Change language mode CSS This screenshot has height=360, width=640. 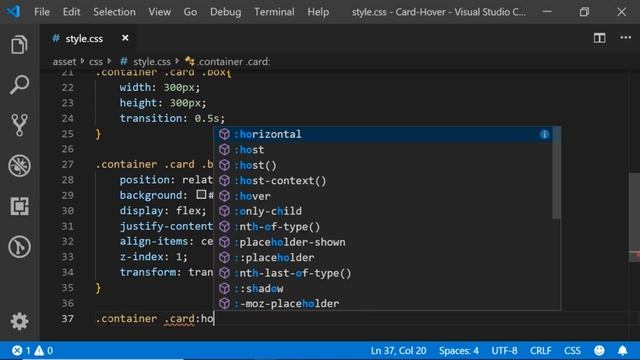[572, 351]
